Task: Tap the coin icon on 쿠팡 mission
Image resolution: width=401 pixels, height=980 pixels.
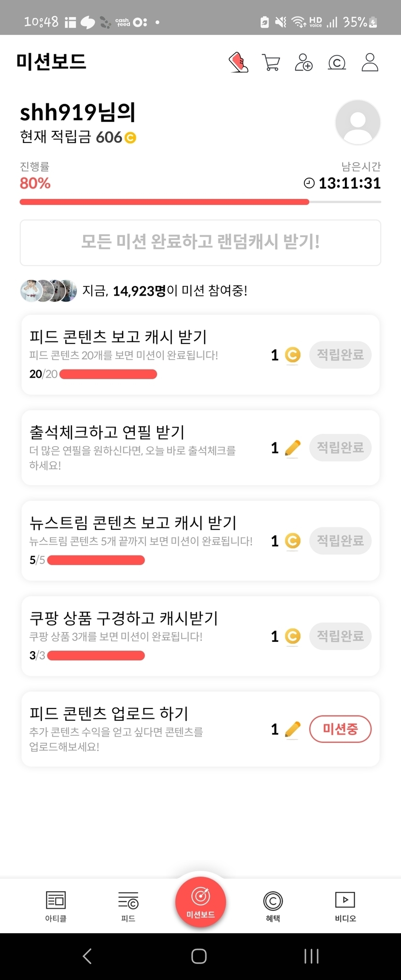Action: [292, 636]
